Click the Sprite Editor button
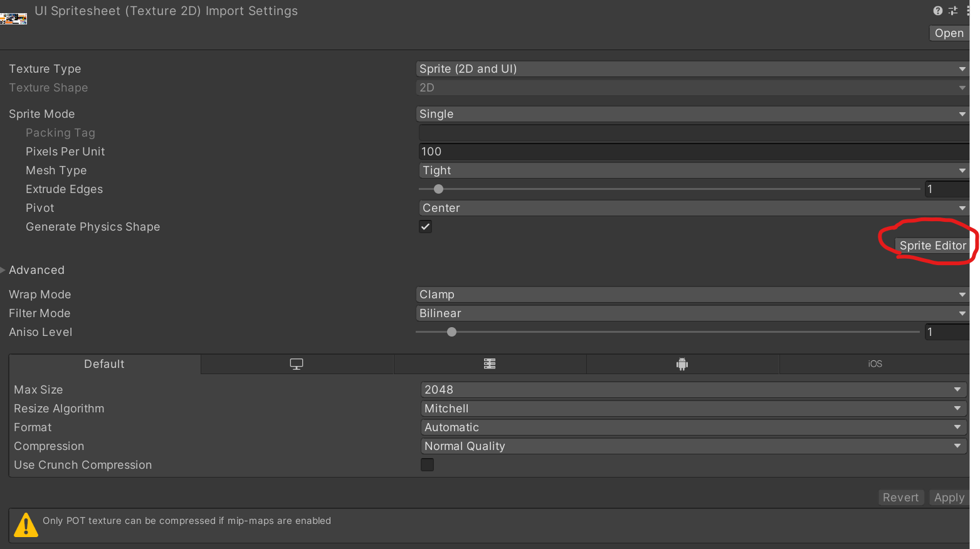Image resolution: width=980 pixels, height=549 pixels. [x=932, y=246]
